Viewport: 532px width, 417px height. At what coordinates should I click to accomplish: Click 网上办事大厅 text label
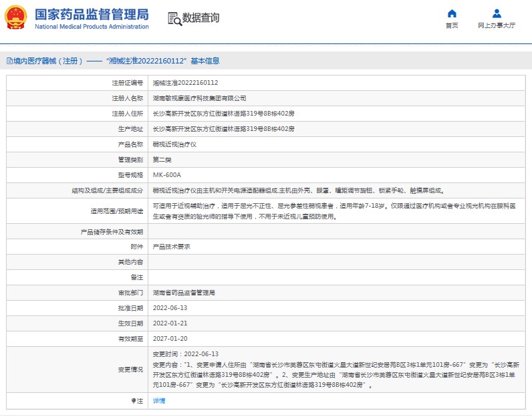click(x=497, y=25)
